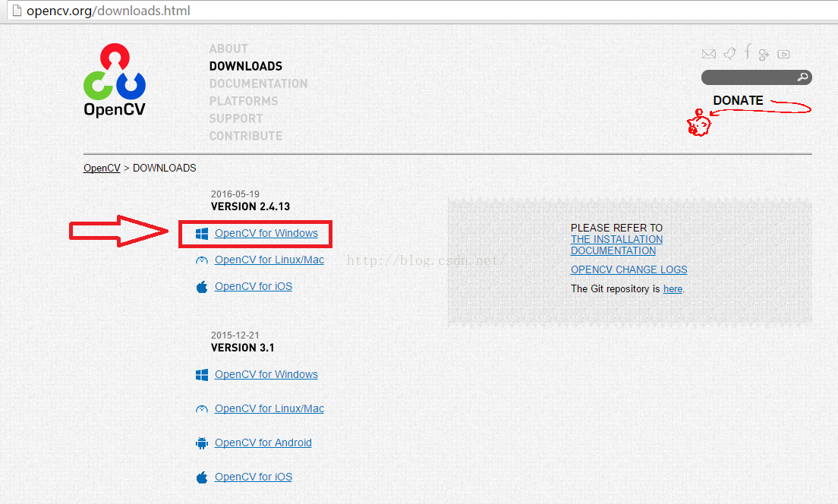Viewport: 838px width, 504px height.
Task: Click Linux/Mac icon under version 2.4.13
Action: [202, 261]
